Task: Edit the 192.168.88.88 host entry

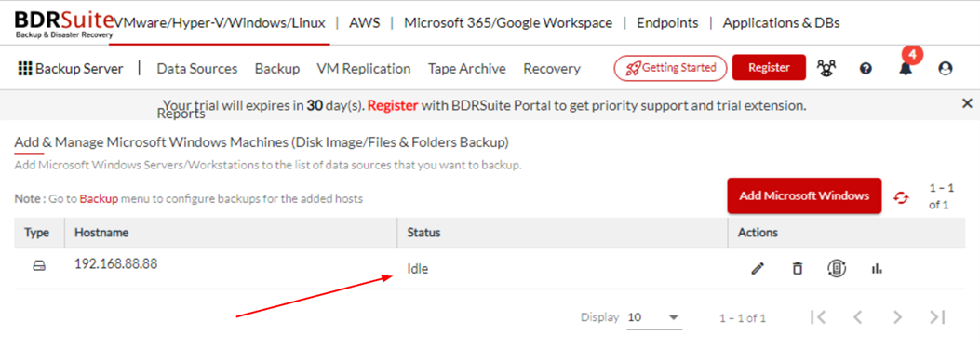Action: [758, 269]
